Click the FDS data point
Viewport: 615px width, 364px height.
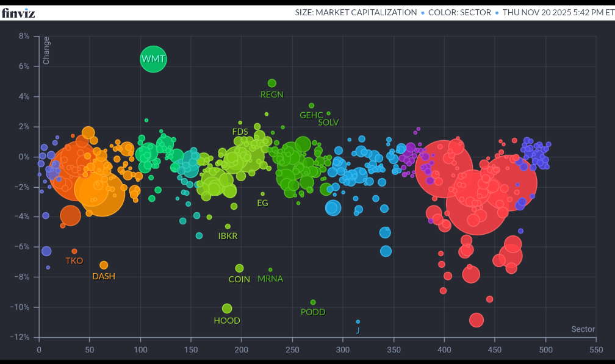[240, 123]
